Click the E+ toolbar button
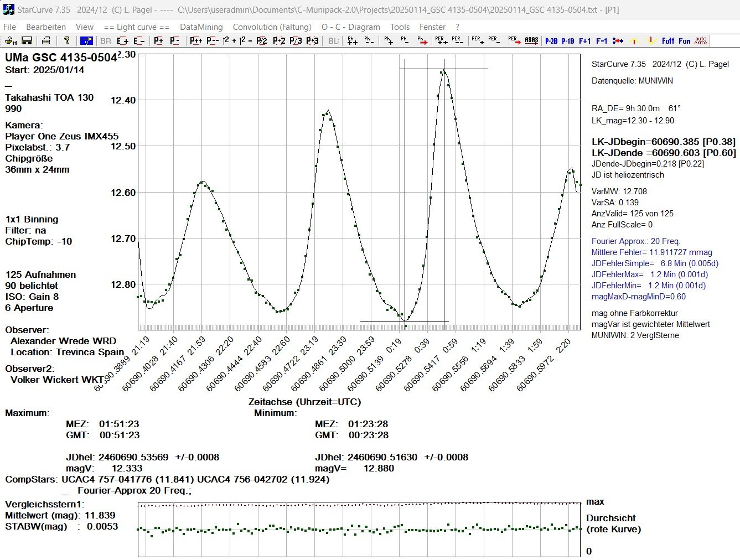The image size is (740, 560). [122, 40]
